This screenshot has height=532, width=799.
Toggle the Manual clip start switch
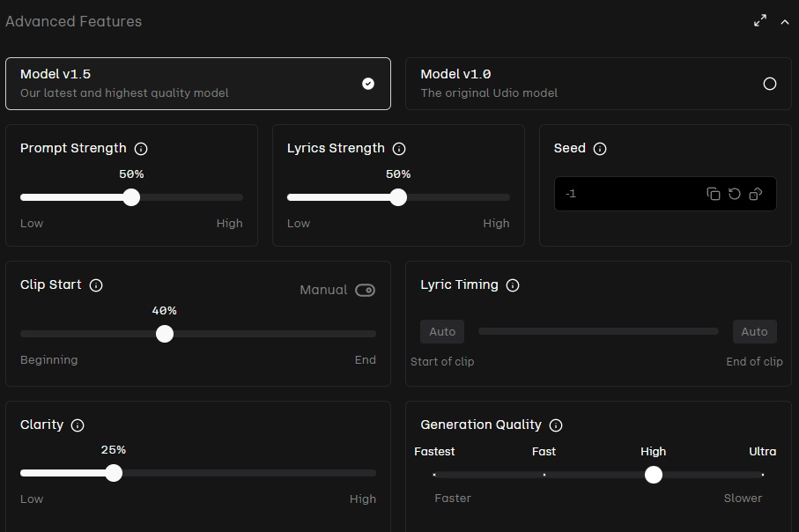[365, 291]
